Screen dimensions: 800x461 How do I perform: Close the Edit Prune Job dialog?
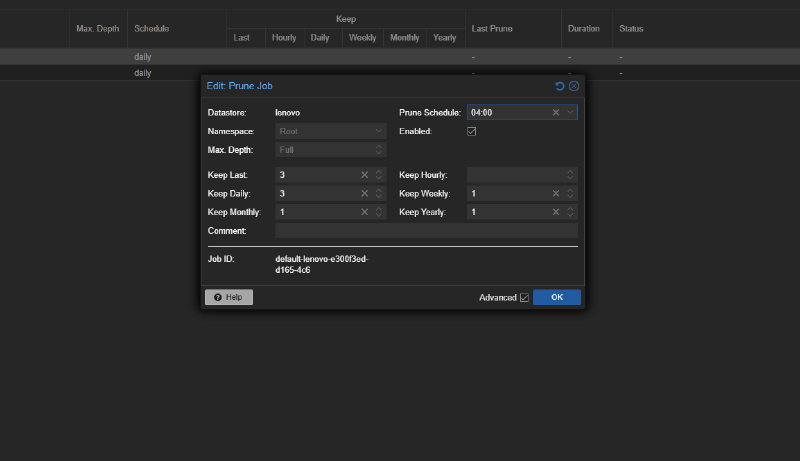[x=574, y=86]
